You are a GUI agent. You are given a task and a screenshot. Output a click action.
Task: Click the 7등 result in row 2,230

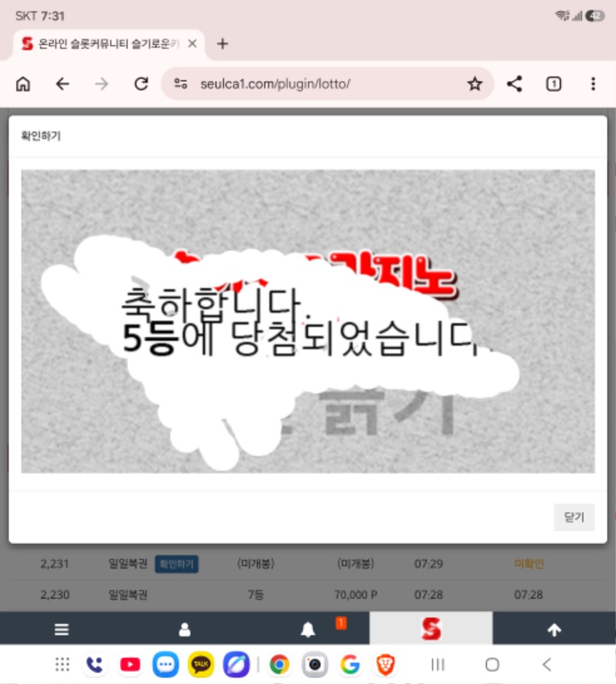[x=256, y=595]
